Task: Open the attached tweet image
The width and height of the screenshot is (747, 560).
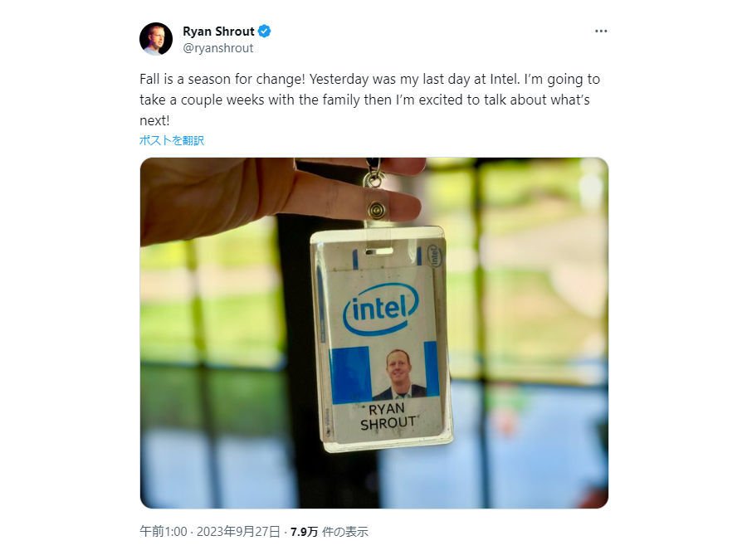Action: [x=374, y=333]
